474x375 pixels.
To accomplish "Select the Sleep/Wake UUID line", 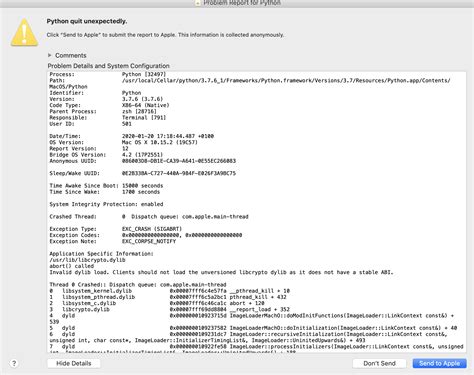I will pos(143,173).
